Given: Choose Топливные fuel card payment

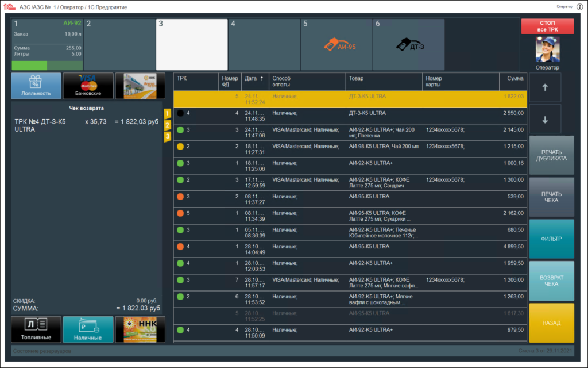Looking at the screenshot, I should [36, 329].
